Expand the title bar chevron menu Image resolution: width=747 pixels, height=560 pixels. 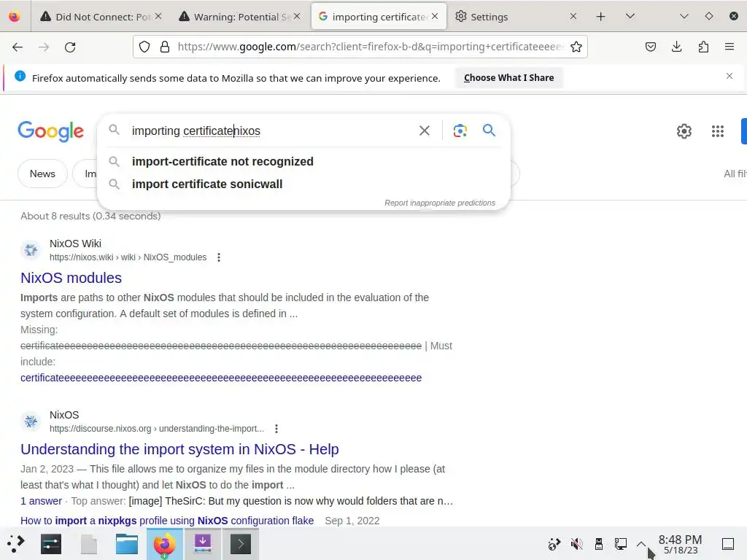pos(684,16)
